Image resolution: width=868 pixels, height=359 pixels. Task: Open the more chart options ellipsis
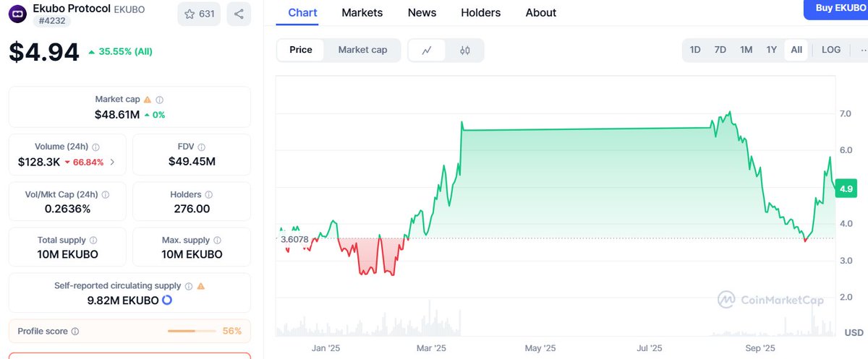862,50
